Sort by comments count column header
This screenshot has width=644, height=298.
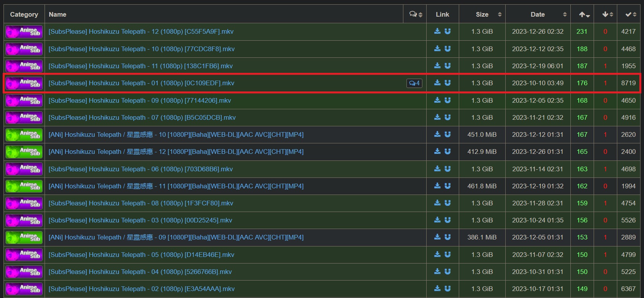tap(415, 14)
